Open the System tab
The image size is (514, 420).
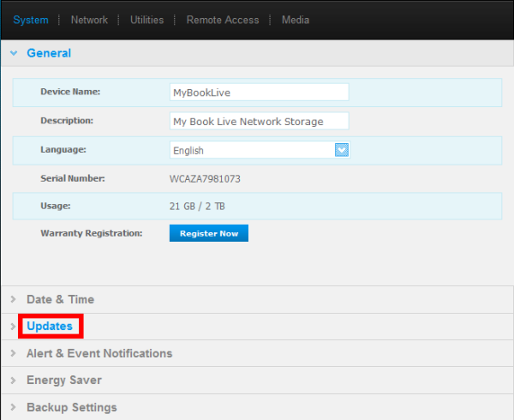pyautogui.click(x=31, y=20)
